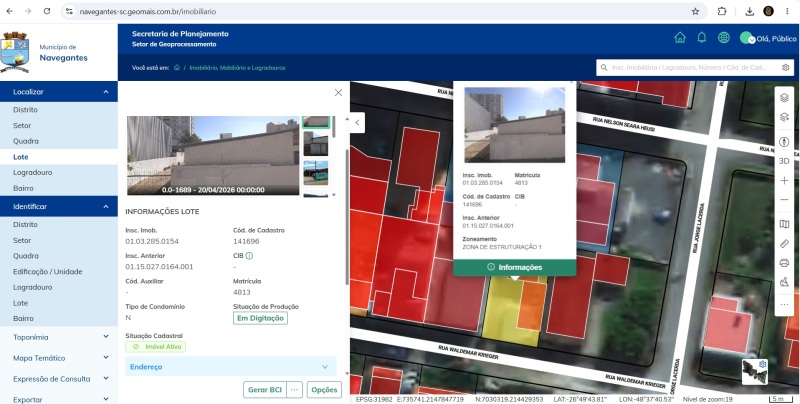
Task: Collapse the Localizar section
Action: pyautogui.click(x=59, y=92)
